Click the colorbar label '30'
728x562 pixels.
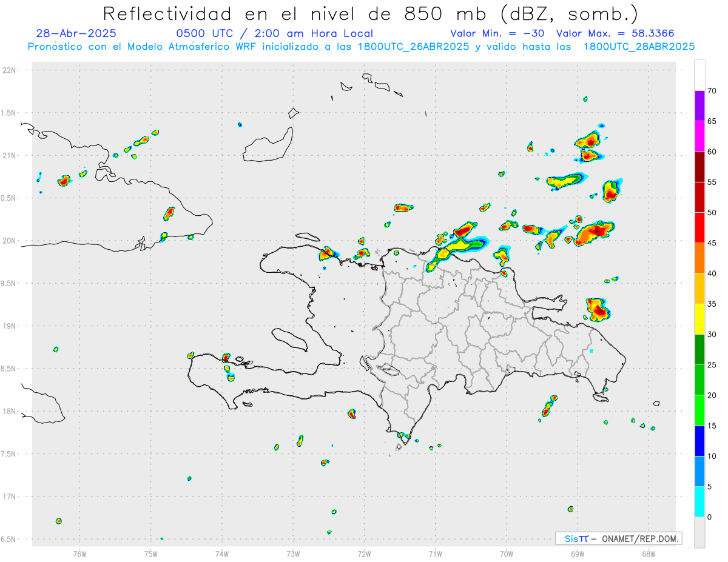(712, 334)
